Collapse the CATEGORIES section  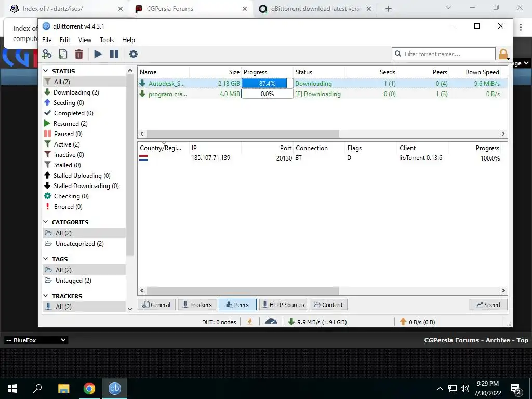click(x=46, y=222)
